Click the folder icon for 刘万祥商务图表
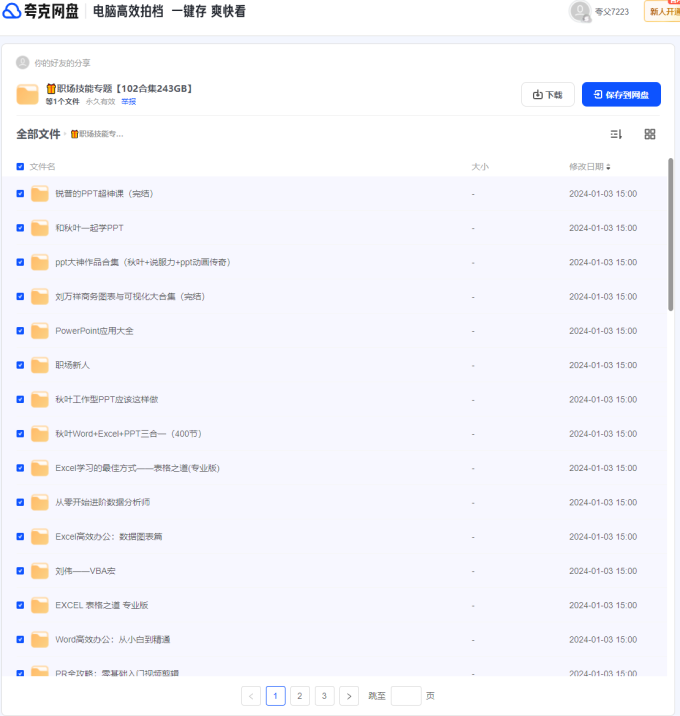The width and height of the screenshot is (680, 716). pyautogui.click(x=40, y=296)
